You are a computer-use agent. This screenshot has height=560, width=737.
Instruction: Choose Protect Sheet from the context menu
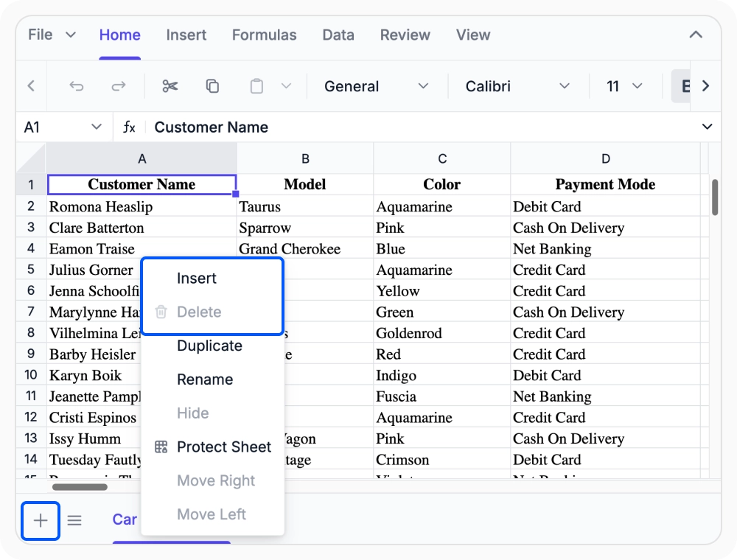tap(212, 447)
